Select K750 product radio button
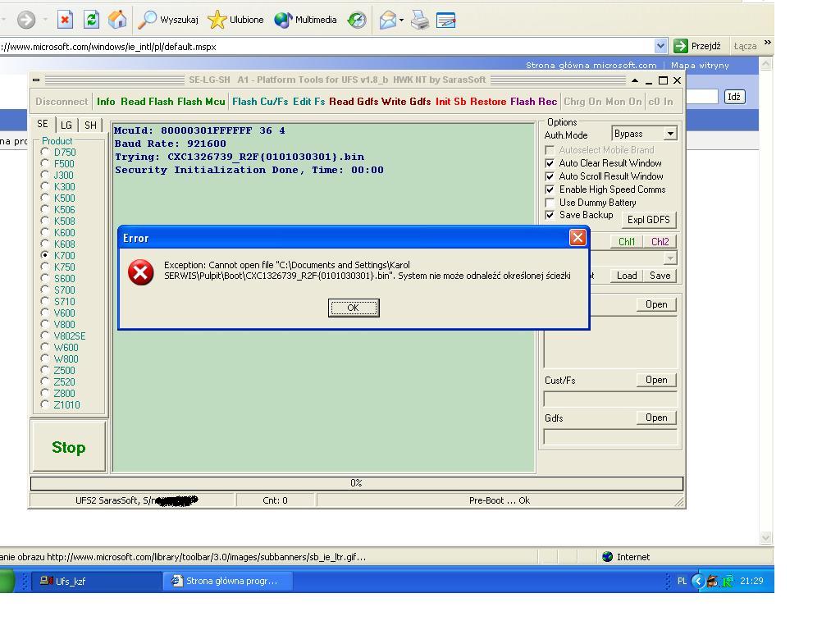Image resolution: width=840 pixels, height=630 pixels. coord(45,267)
